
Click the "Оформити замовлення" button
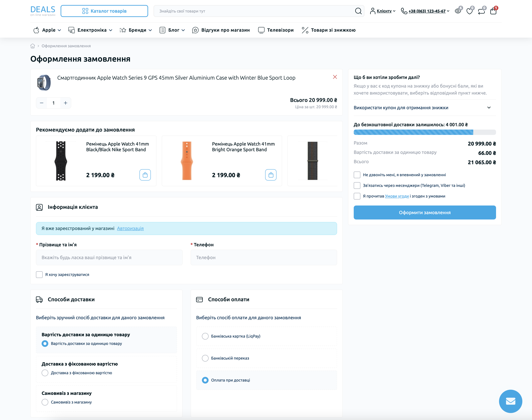click(425, 212)
